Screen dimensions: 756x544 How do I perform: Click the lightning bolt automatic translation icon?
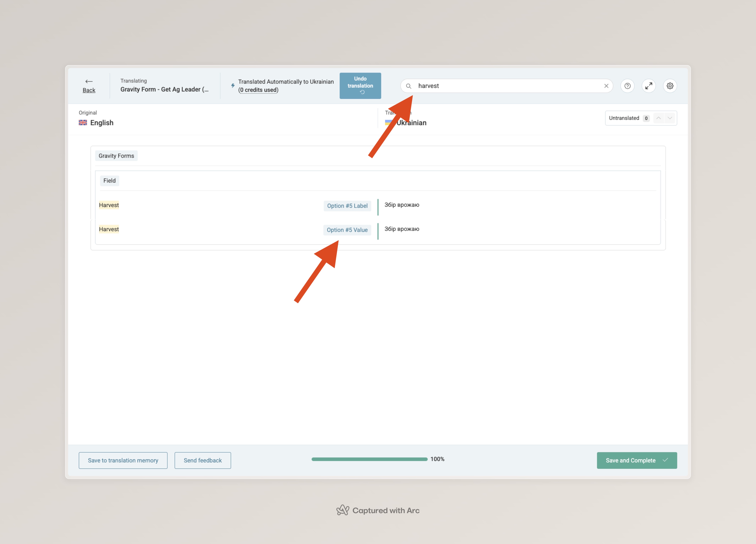[233, 86]
